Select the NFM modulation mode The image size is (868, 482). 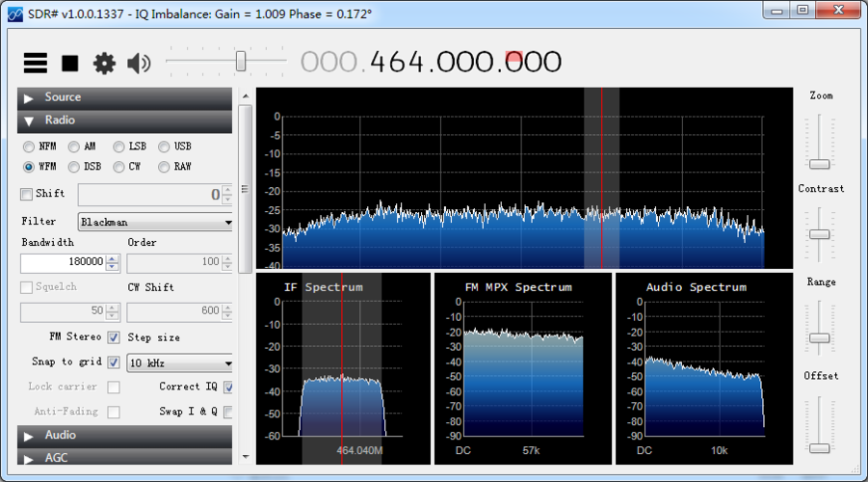[x=29, y=147]
